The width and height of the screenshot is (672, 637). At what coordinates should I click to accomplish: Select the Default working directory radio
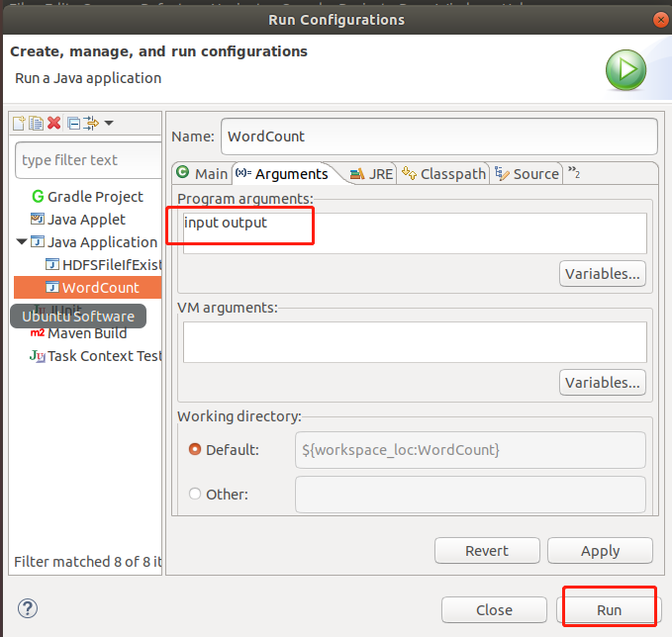coord(195,449)
